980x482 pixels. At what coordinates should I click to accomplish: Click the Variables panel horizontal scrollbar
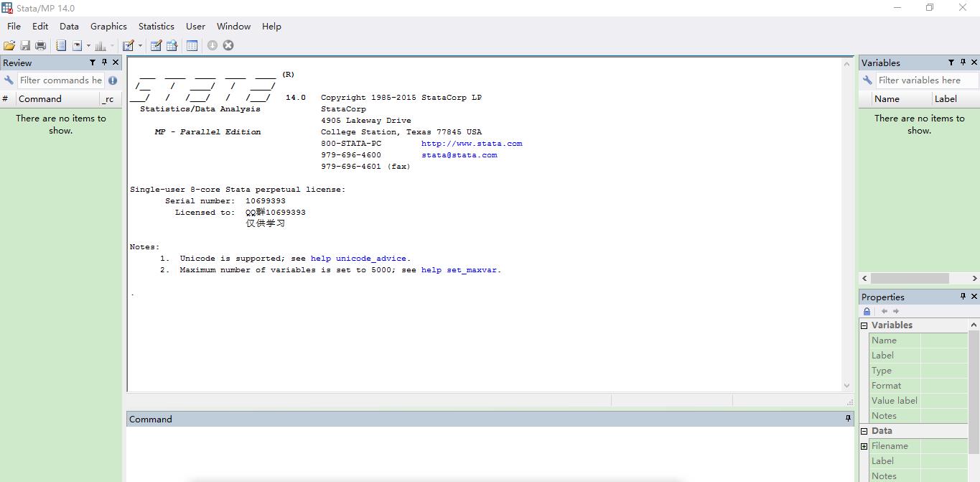(x=910, y=278)
